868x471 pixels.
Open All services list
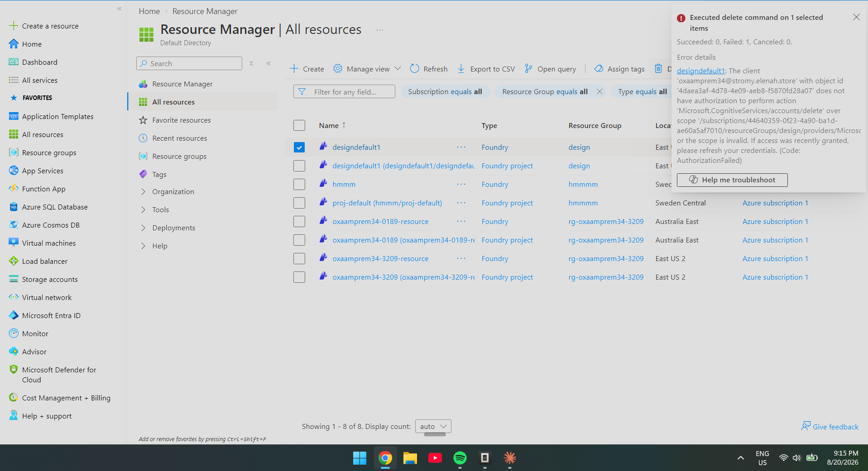39,80
